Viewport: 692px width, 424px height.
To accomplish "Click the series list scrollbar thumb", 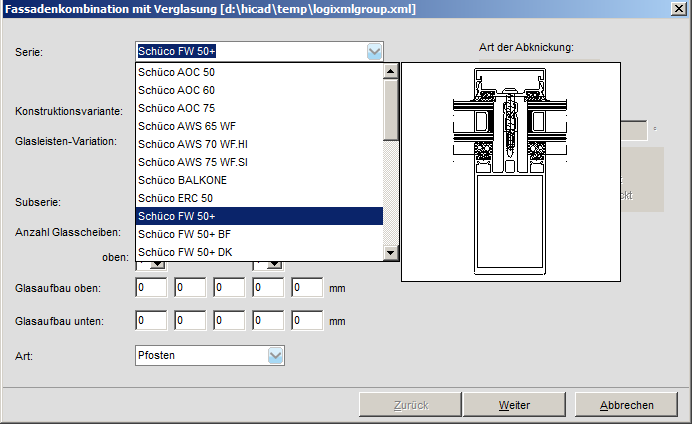I will (x=391, y=110).
